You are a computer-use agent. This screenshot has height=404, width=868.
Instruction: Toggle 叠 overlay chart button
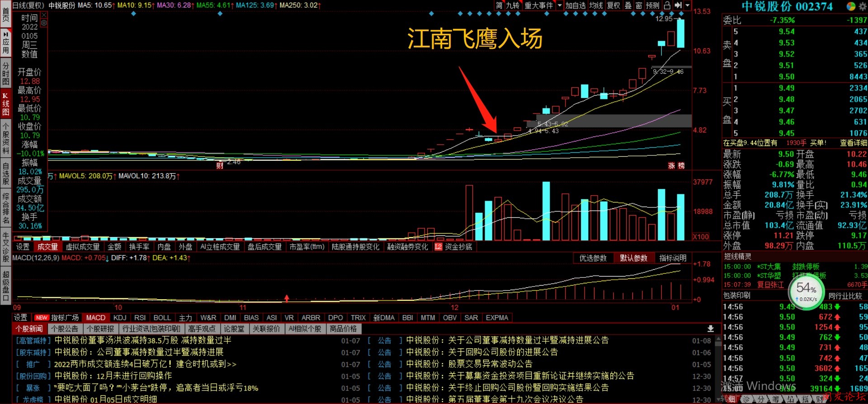pos(628,5)
